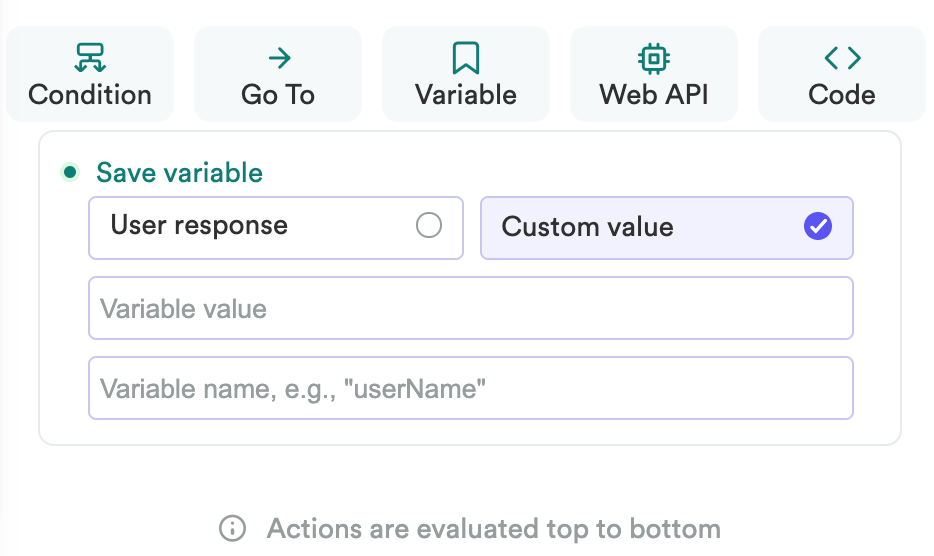Click the Web API chip icon
The image size is (934, 556).
[x=654, y=58]
